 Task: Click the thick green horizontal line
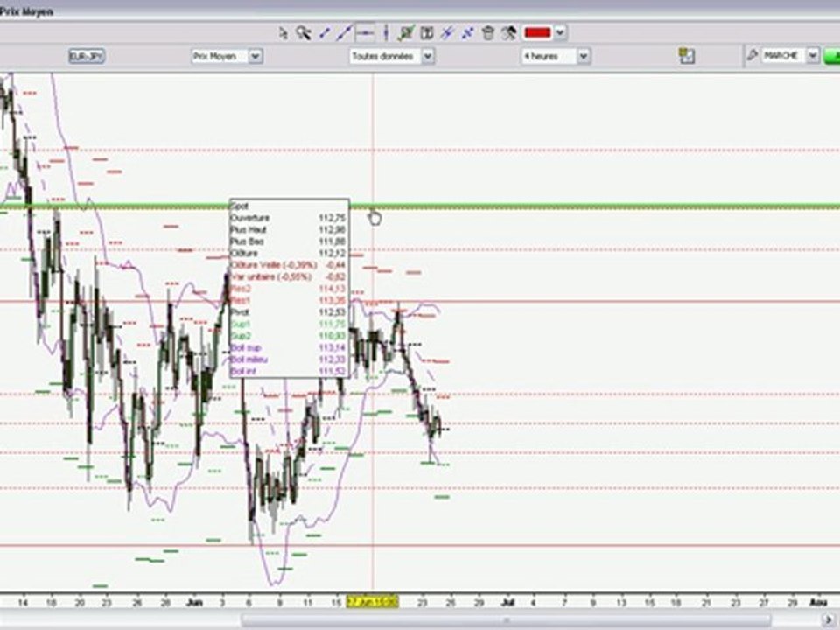coord(420,206)
